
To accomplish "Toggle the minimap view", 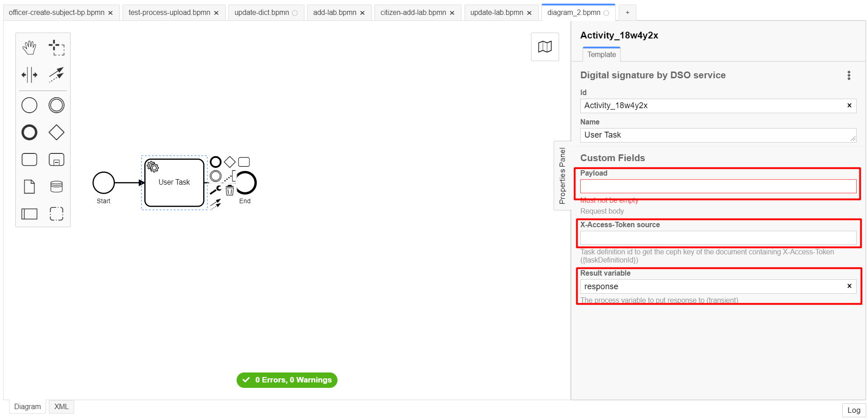I will tap(545, 47).
